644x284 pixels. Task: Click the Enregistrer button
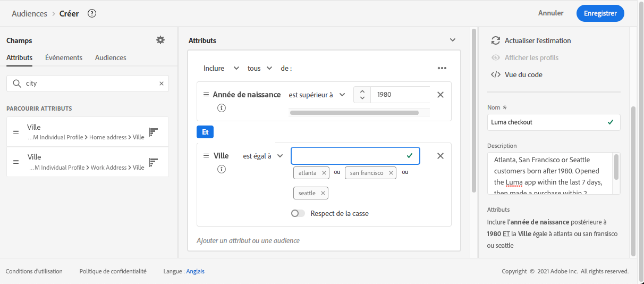click(x=600, y=13)
